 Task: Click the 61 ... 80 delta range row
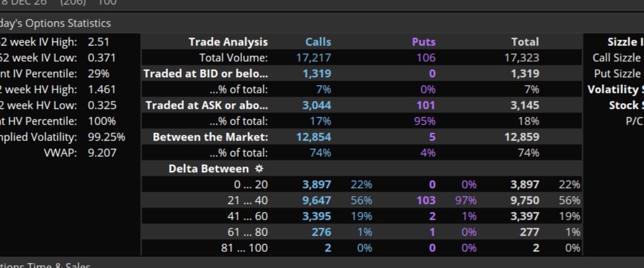(x=361, y=232)
